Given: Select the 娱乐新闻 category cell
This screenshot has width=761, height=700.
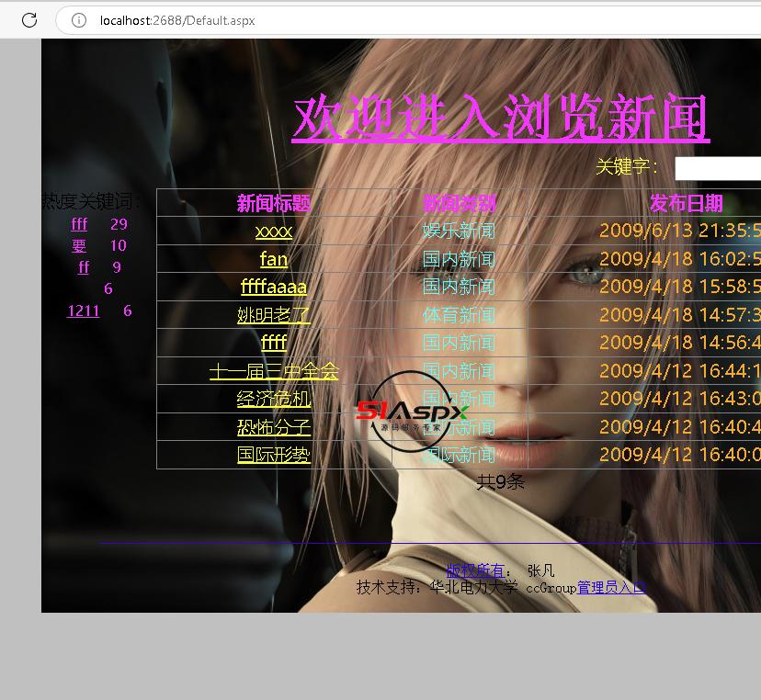Looking at the screenshot, I should tap(460, 231).
